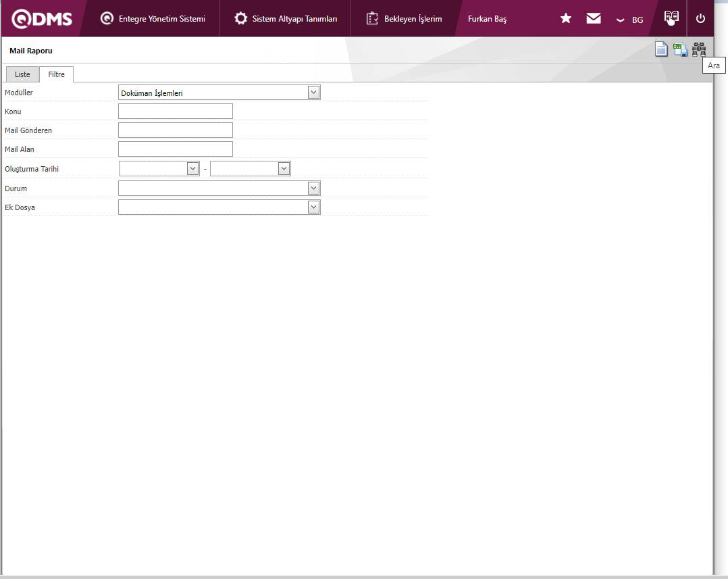Click the QDMS logo
The width and height of the screenshot is (728, 579).
coord(42,18)
